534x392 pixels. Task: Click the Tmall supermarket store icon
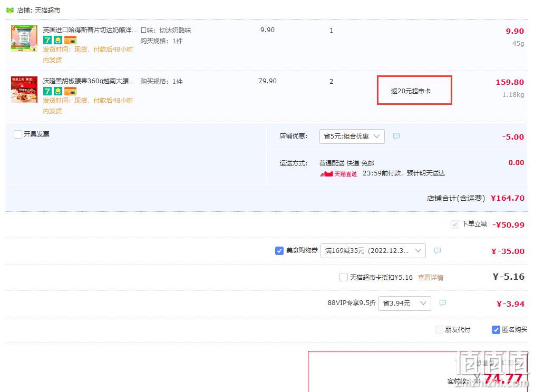click(10, 11)
